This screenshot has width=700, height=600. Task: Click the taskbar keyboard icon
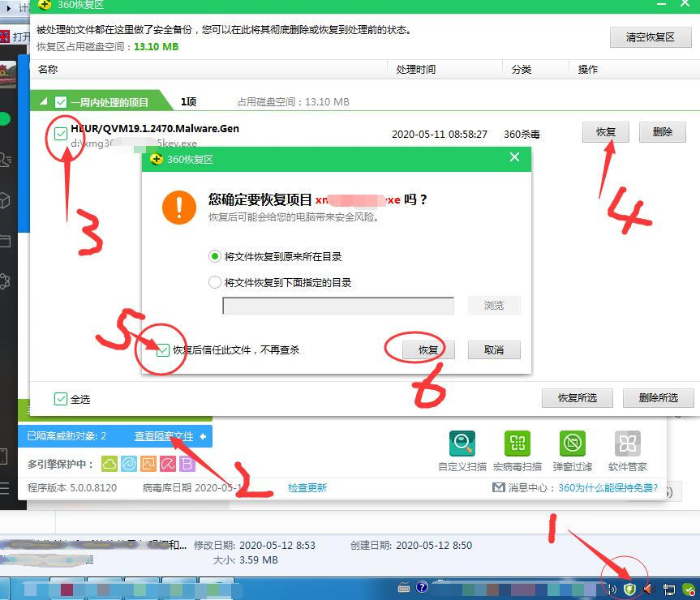(404, 588)
